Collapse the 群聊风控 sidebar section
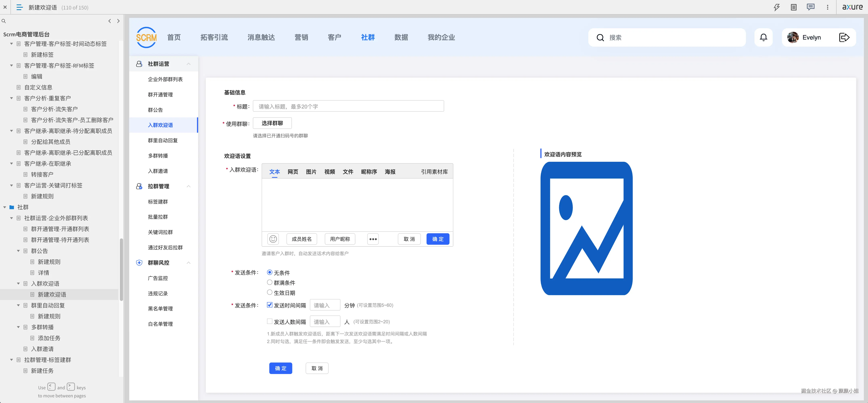The height and width of the screenshot is (403, 868). tap(188, 263)
